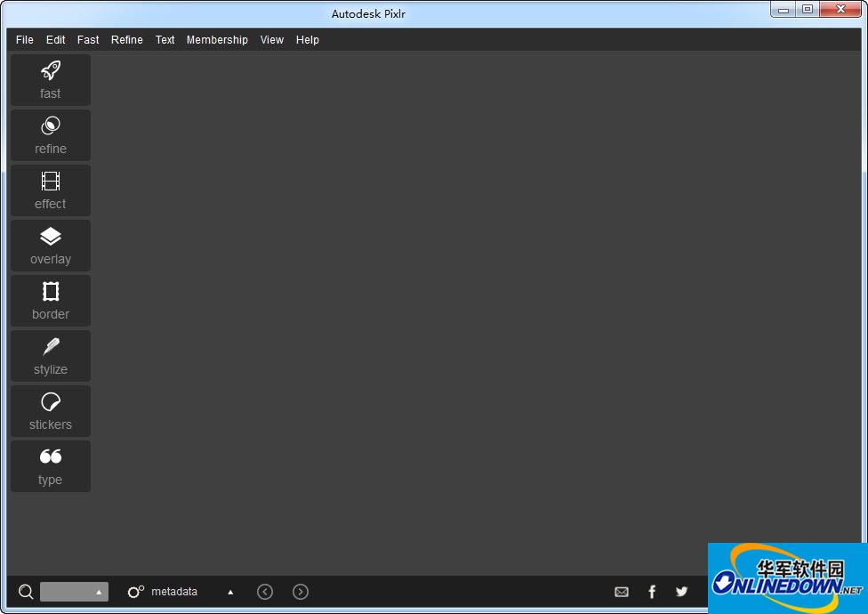Go to previous image arrow
The height and width of the screenshot is (614, 868).
click(265, 591)
